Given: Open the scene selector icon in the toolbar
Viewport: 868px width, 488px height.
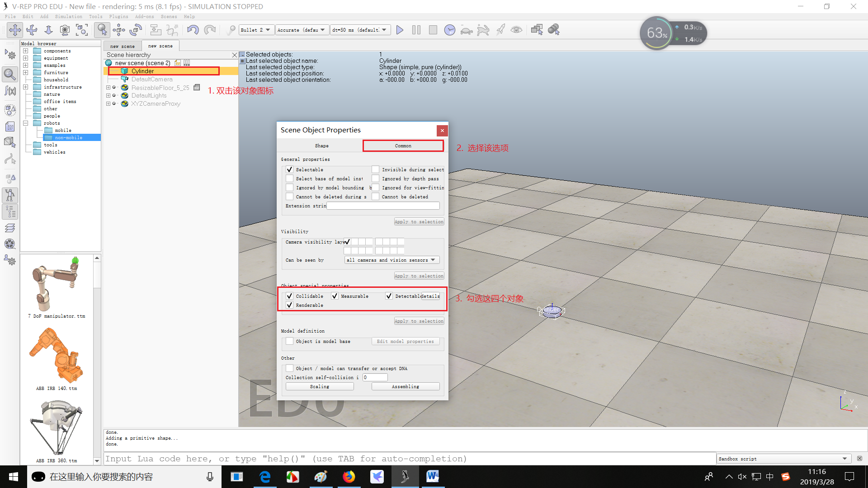Looking at the screenshot, I should click(x=537, y=30).
